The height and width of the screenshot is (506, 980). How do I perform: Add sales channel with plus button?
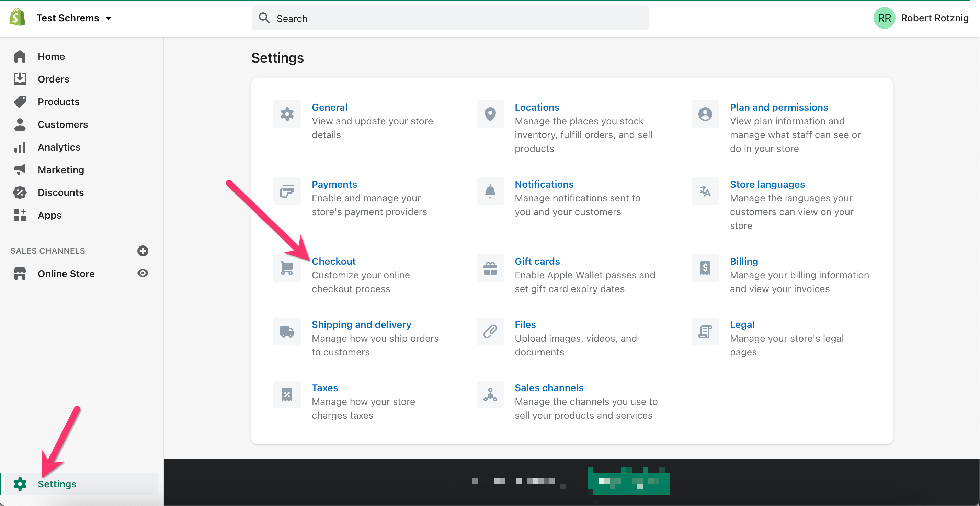143,251
